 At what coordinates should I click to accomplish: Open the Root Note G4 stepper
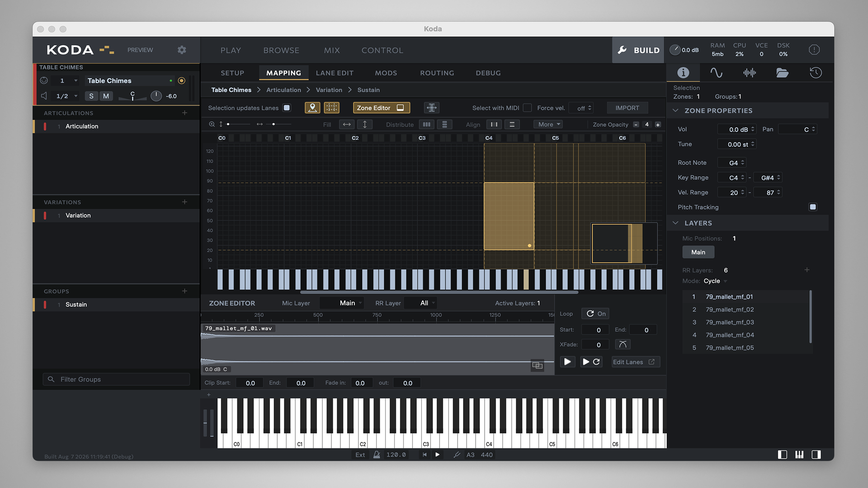tap(732, 163)
